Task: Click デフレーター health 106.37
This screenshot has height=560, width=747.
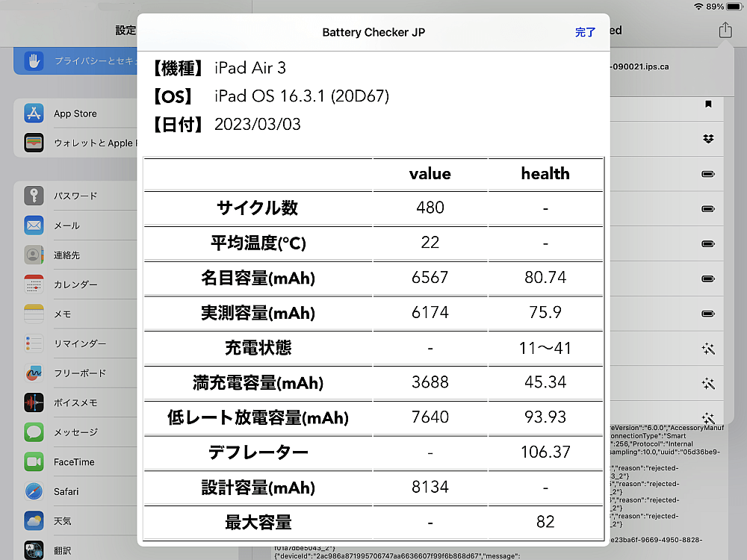Action: (x=545, y=452)
